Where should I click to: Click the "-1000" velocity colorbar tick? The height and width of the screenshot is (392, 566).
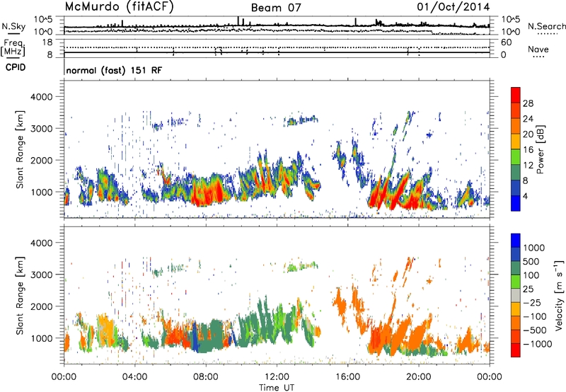[538, 344]
